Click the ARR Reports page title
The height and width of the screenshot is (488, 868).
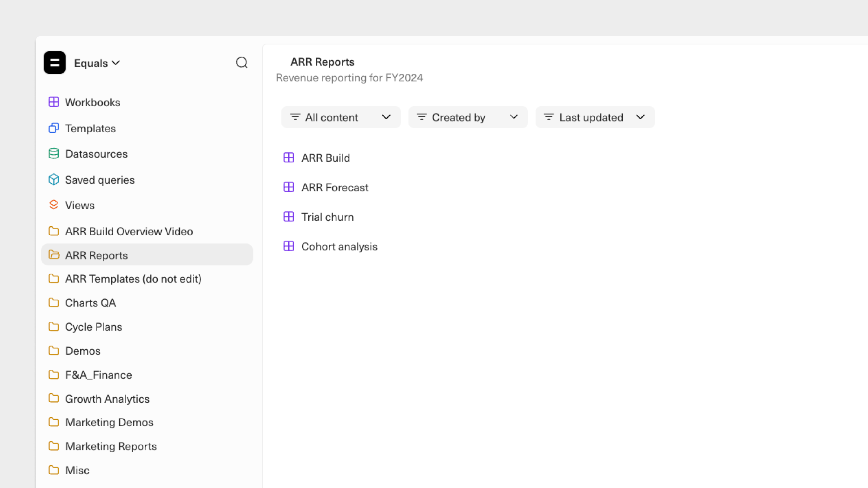322,62
